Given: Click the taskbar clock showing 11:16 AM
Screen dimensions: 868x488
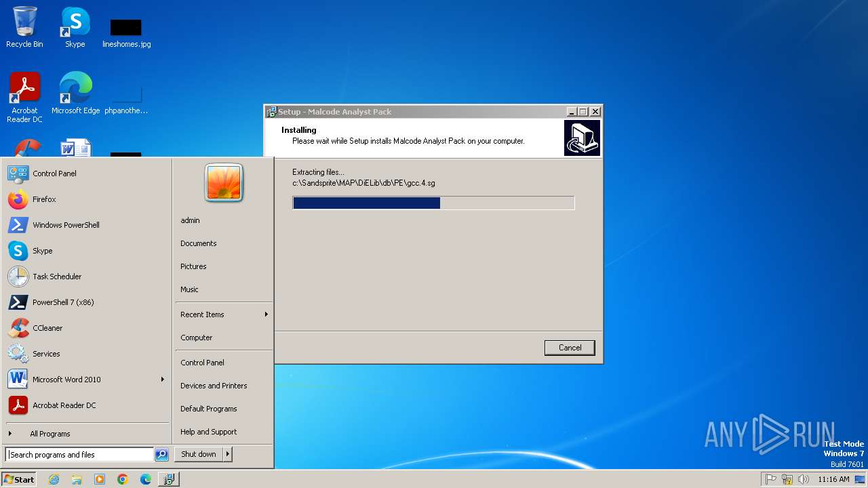Looking at the screenshot, I should click(x=833, y=479).
